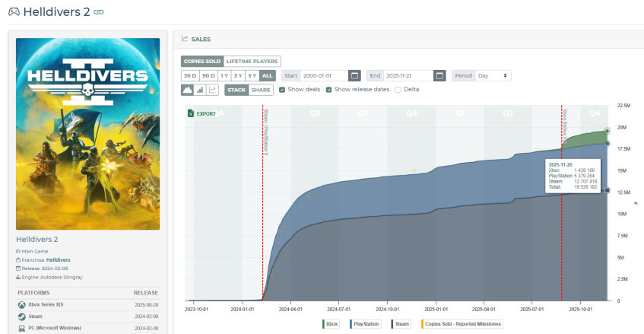The image size is (644, 334).
Task: Open the End date calendar picker
Action: point(439,75)
